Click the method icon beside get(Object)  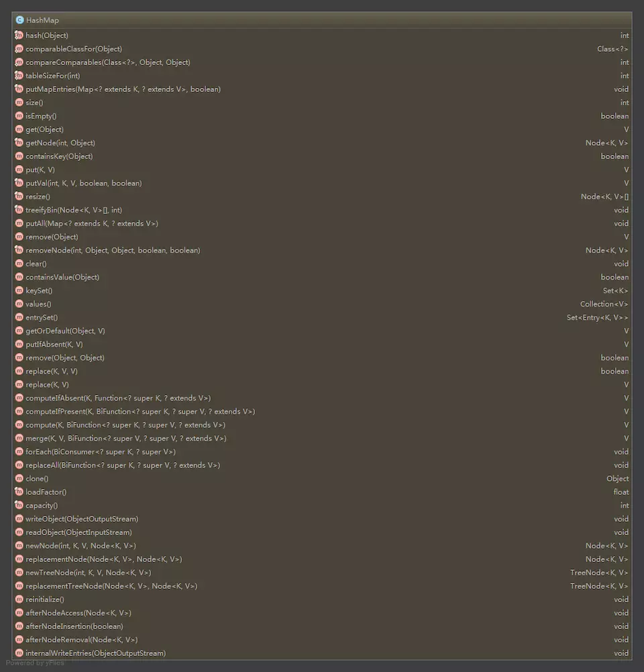tap(19, 129)
